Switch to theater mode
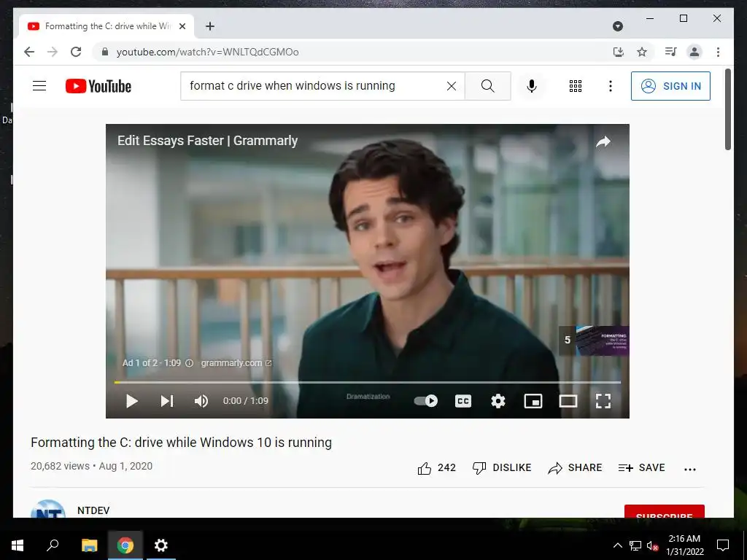 click(568, 401)
